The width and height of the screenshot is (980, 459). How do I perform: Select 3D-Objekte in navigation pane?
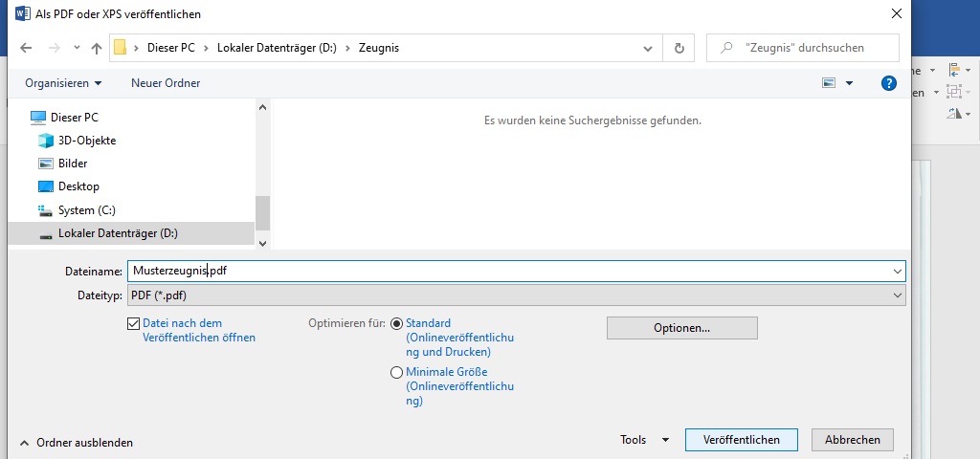tap(86, 141)
